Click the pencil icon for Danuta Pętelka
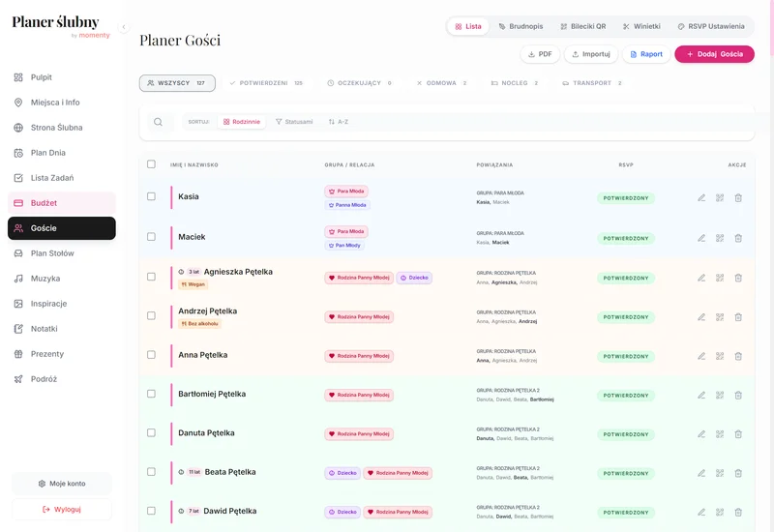774x532 pixels. click(x=701, y=434)
